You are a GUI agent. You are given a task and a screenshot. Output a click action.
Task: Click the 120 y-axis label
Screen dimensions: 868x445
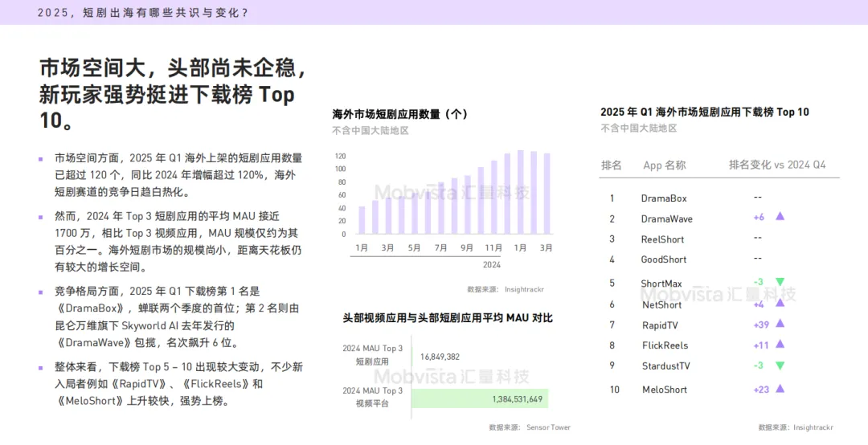[340, 156]
